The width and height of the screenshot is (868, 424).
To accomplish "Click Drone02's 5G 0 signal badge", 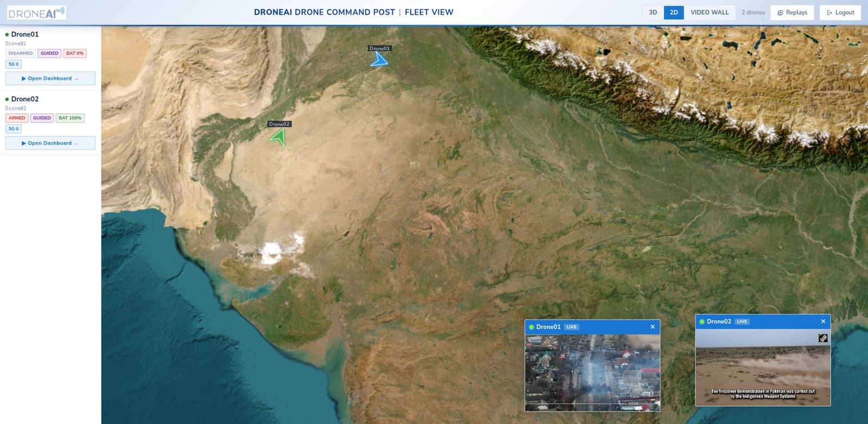I will click(x=14, y=129).
